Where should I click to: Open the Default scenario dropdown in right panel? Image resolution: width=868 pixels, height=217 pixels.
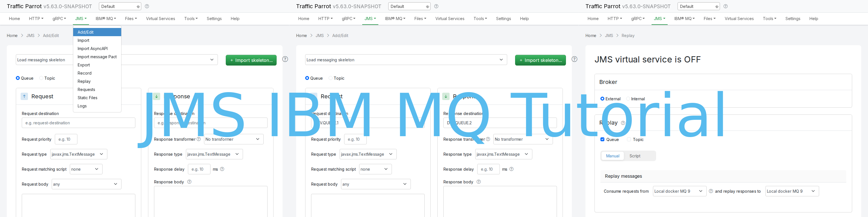coord(698,6)
